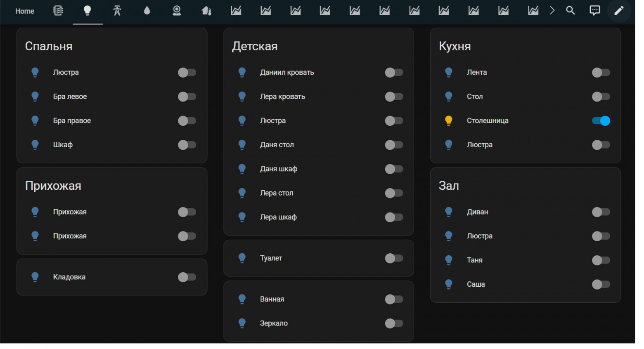Click the yellow Столешница bulb icon

pos(449,120)
